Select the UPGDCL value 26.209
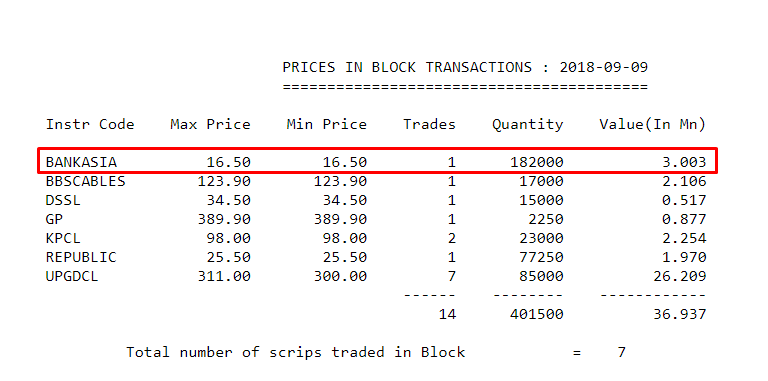 (680, 276)
